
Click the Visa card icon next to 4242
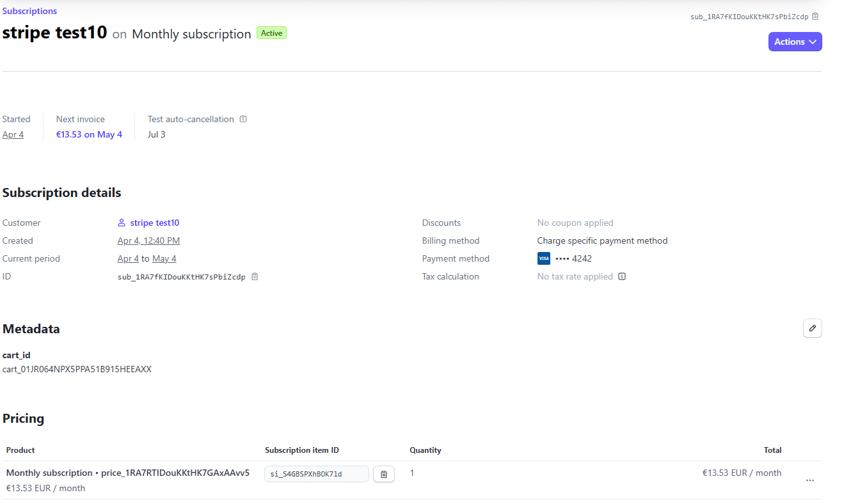point(543,258)
